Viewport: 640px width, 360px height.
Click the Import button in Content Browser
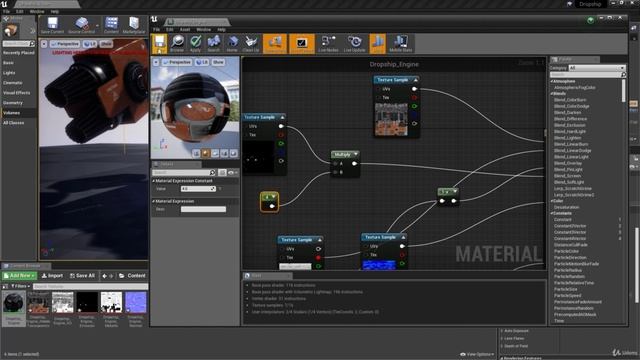(x=52, y=276)
